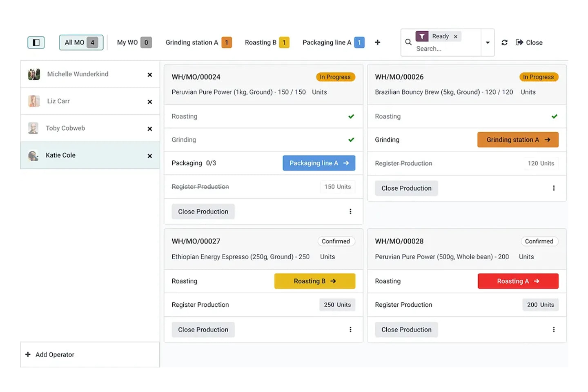
Task: Switch to the My WO tab
Action: (134, 42)
